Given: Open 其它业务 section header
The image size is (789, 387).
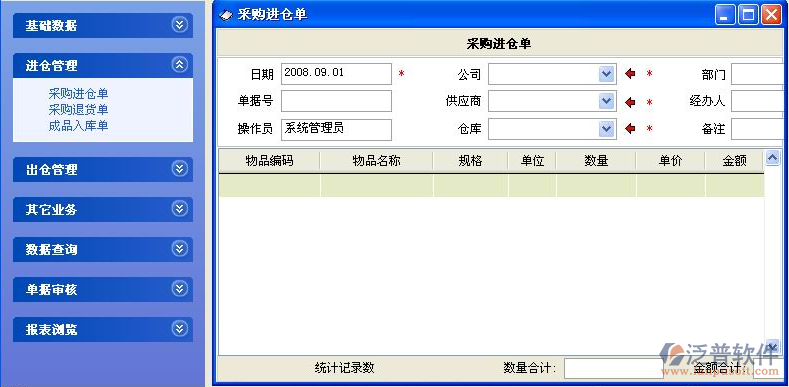Looking at the screenshot, I should click(103, 209).
